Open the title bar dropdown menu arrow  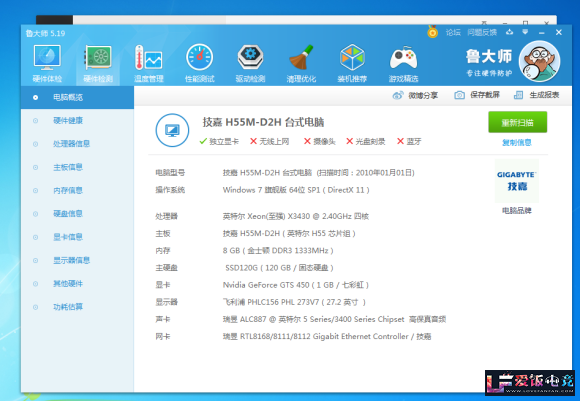click(525, 32)
